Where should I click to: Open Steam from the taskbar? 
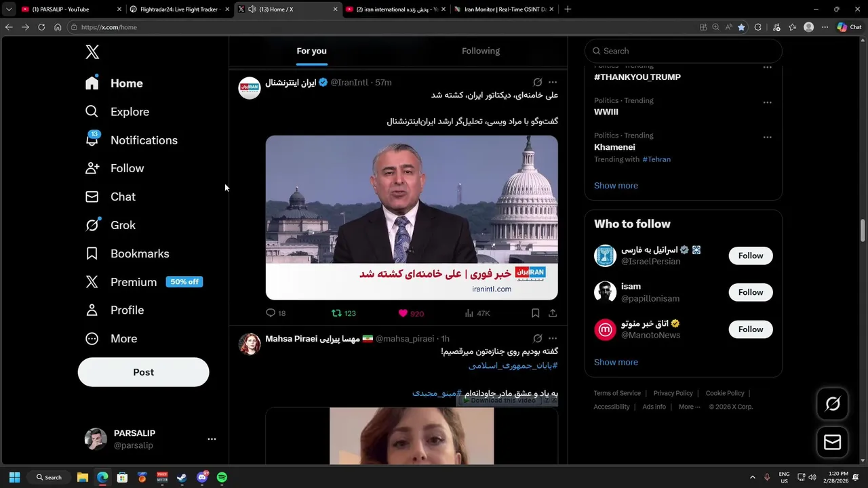[182, 477]
